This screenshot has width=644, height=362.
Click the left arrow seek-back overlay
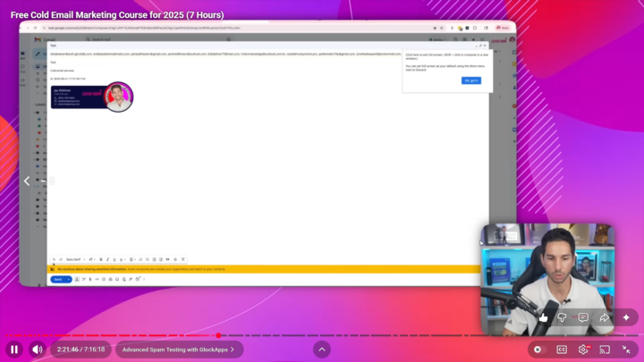(27, 181)
